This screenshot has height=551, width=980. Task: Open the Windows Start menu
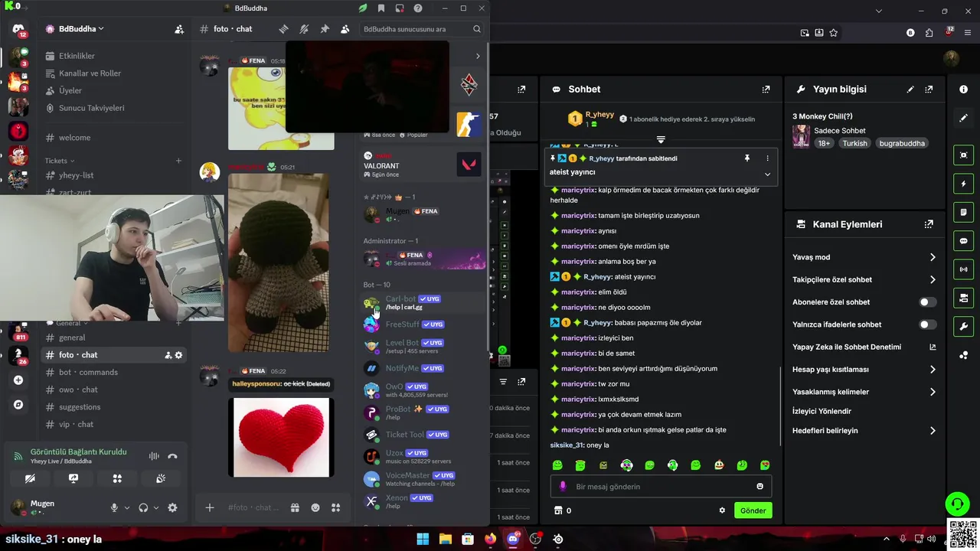pyautogui.click(x=423, y=539)
